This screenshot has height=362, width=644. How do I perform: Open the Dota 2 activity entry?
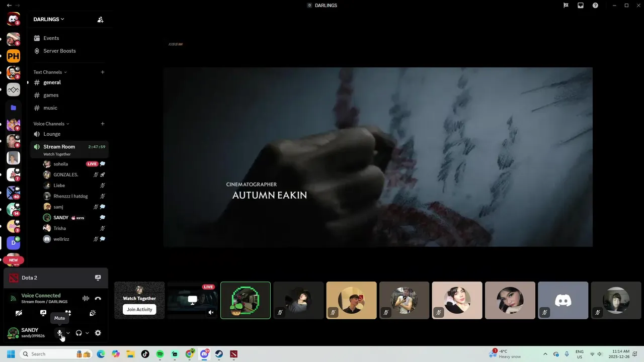(x=56, y=278)
